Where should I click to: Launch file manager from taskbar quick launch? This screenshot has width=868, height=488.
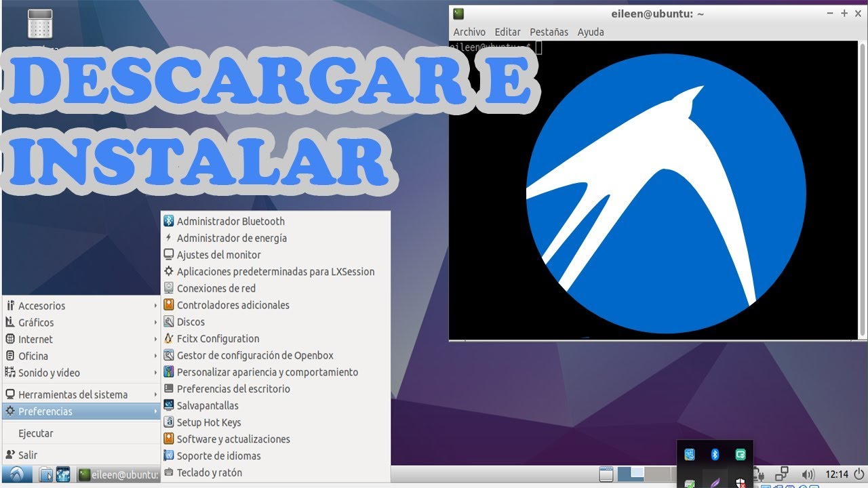pos(46,474)
